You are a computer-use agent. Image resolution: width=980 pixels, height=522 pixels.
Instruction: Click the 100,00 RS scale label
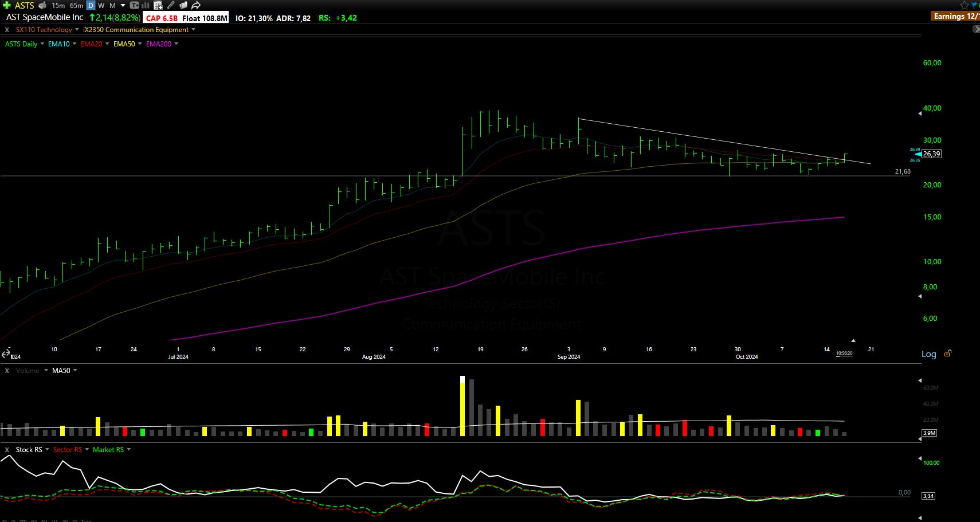(931, 462)
